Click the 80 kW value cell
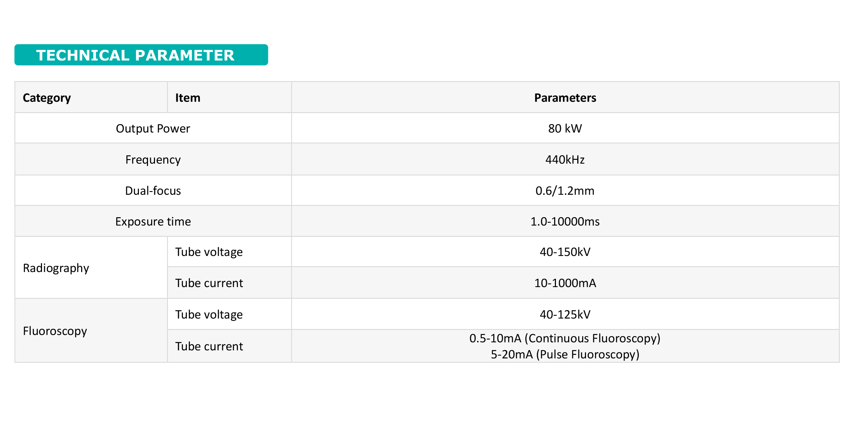The width and height of the screenshot is (868, 421). pos(565,128)
